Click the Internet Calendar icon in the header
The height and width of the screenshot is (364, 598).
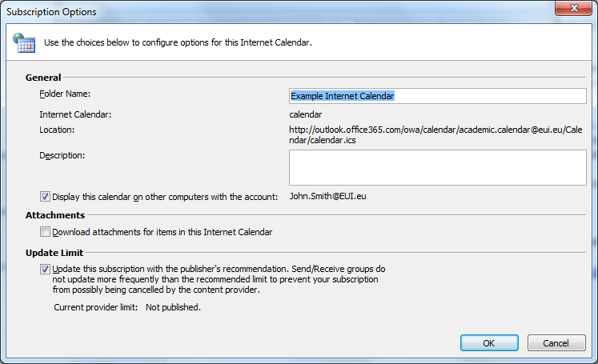[24, 43]
